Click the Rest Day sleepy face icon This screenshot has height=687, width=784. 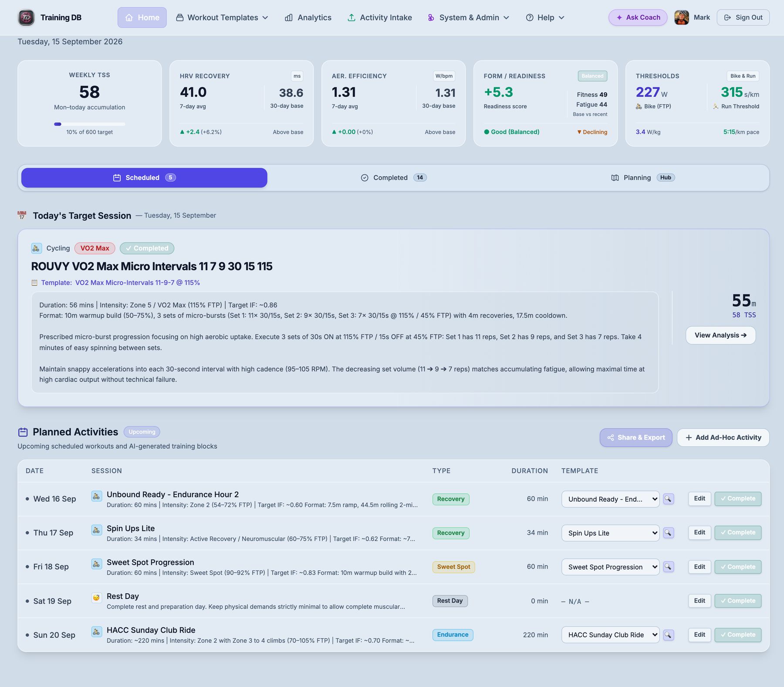(x=97, y=598)
